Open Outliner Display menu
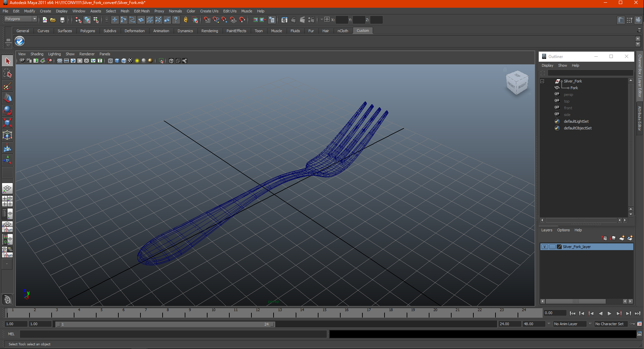The width and height of the screenshot is (644, 349). click(547, 65)
